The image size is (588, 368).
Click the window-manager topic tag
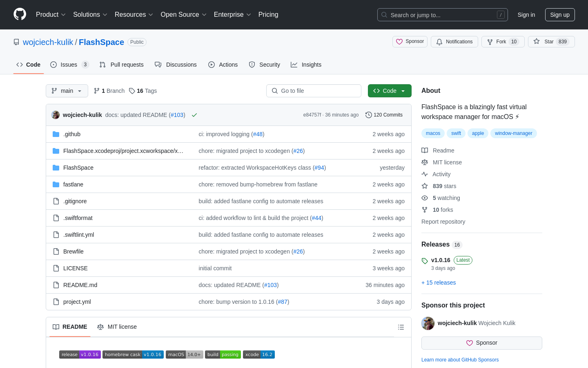pyautogui.click(x=513, y=133)
